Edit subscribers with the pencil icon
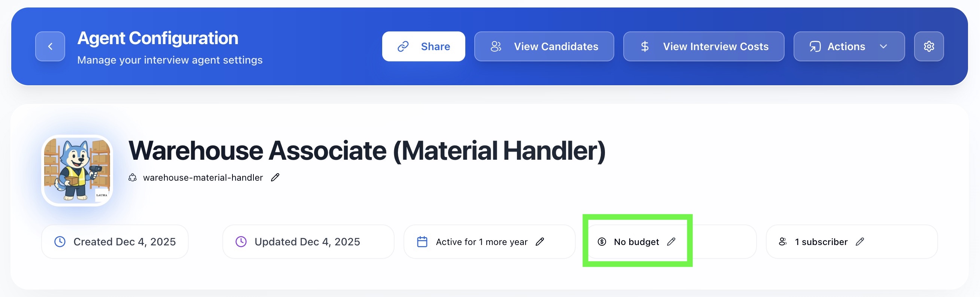The image size is (980, 297). pyautogui.click(x=860, y=242)
